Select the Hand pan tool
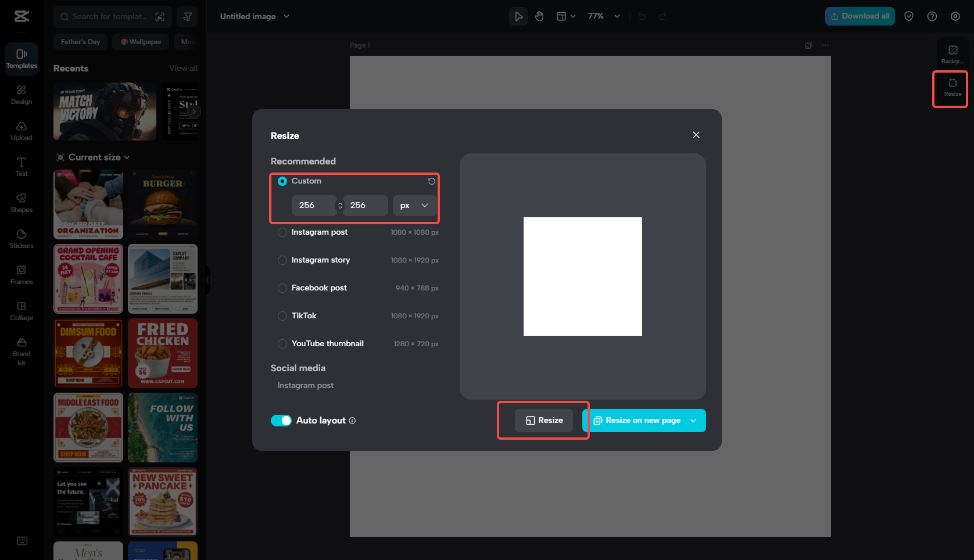The image size is (974, 560). pos(539,16)
